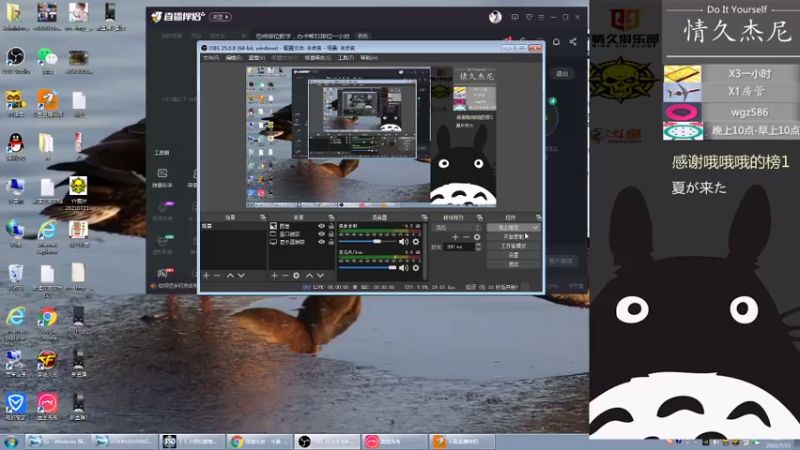Pop out the Scenes dock
The height and width of the screenshot is (450, 800).
coord(263,218)
